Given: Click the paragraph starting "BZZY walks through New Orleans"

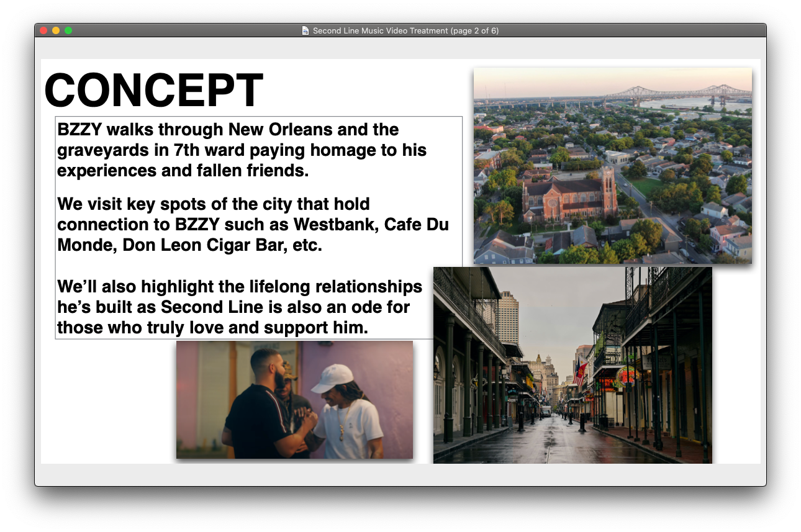Looking at the screenshot, I should pos(242,150).
